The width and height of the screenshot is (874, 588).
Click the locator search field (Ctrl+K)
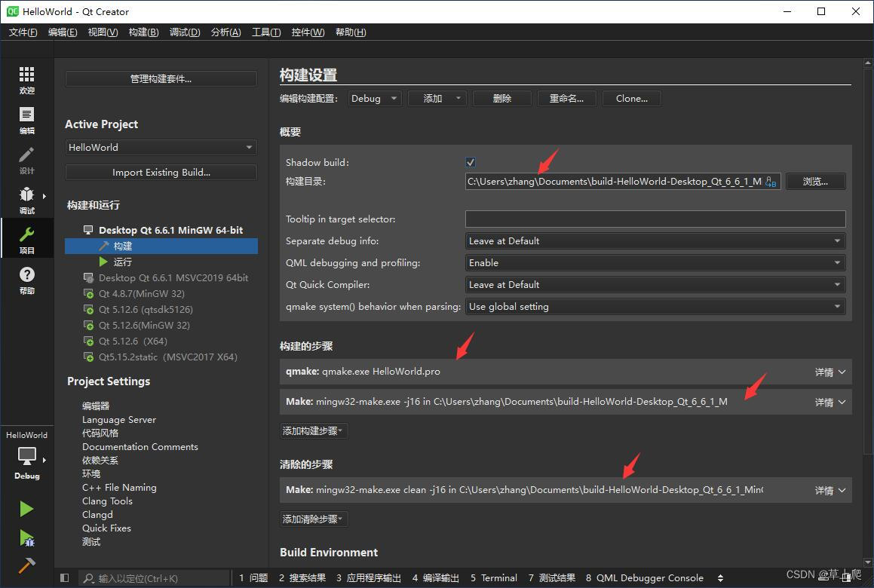(x=153, y=578)
